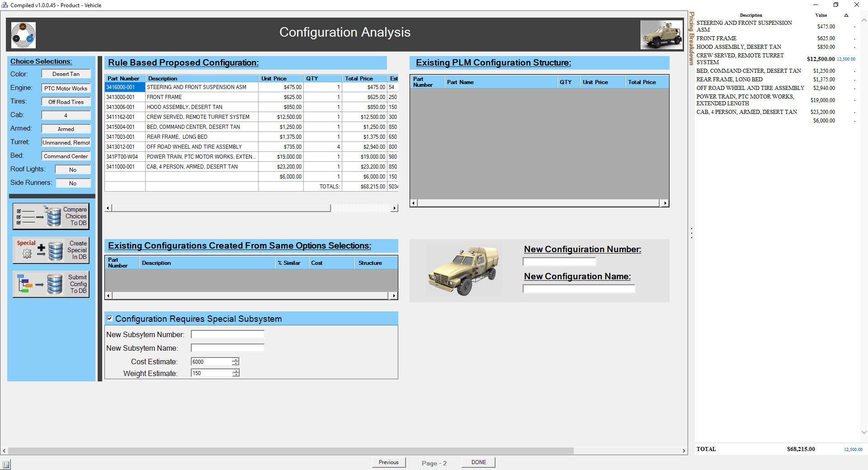
Task: Click the New Configuration Name input field
Action: [579, 289]
